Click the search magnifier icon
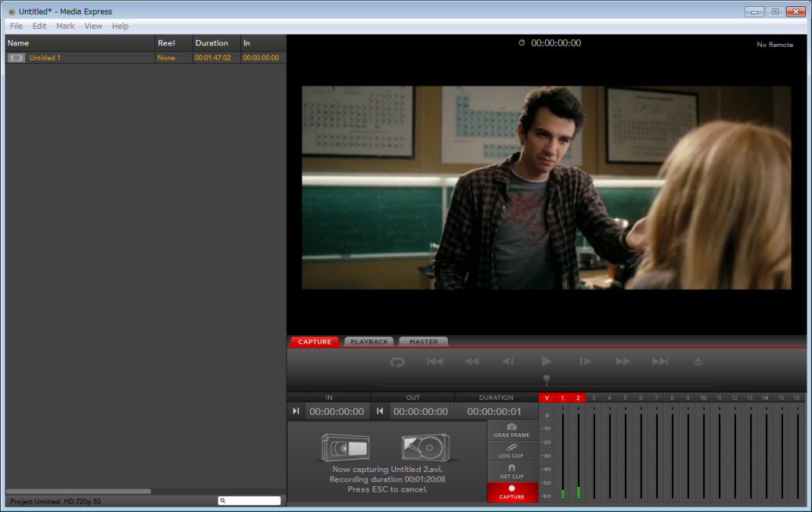 [222, 500]
